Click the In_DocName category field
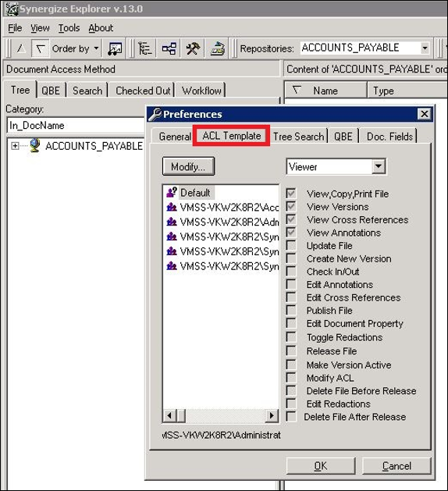Viewport: 448px width, 491px height. 75,125
